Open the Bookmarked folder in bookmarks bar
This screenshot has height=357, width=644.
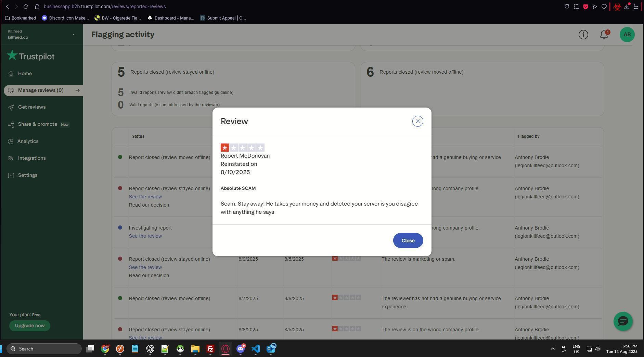click(21, 18)
